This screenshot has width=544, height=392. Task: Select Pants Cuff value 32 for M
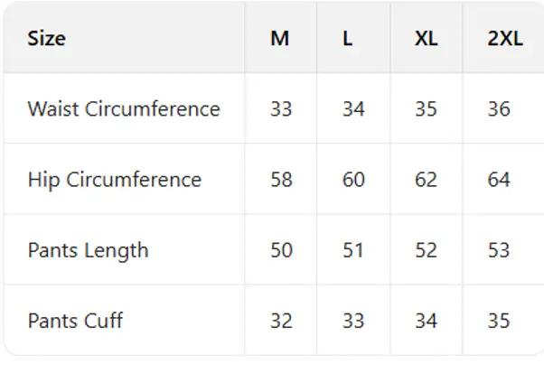tap(281, 321)
